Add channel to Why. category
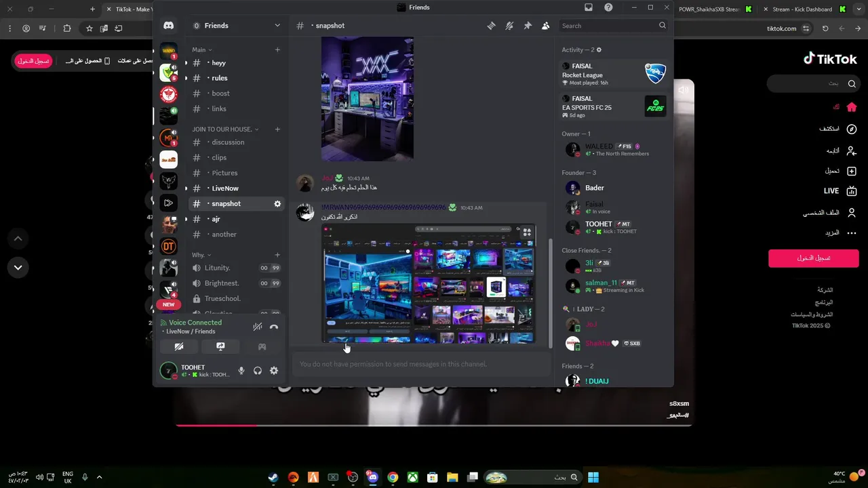This screenshot has height=488, width=868. pos(277,255)
